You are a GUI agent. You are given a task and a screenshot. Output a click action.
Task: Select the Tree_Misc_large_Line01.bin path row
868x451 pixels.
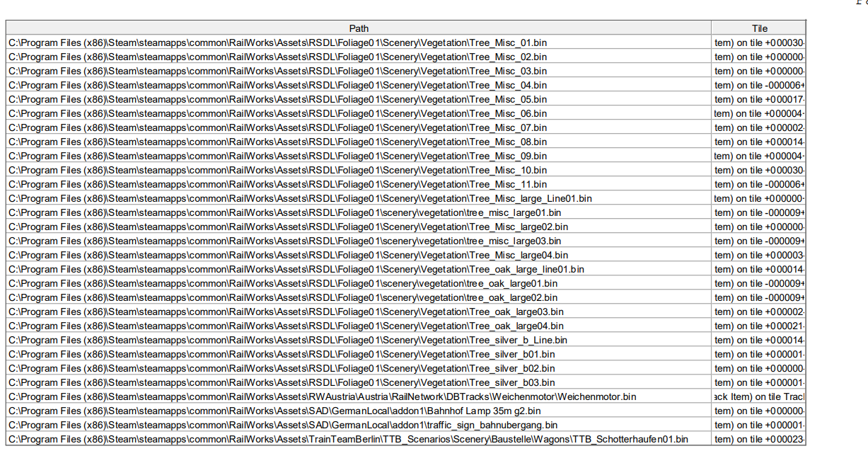click(x=359, y=198)
